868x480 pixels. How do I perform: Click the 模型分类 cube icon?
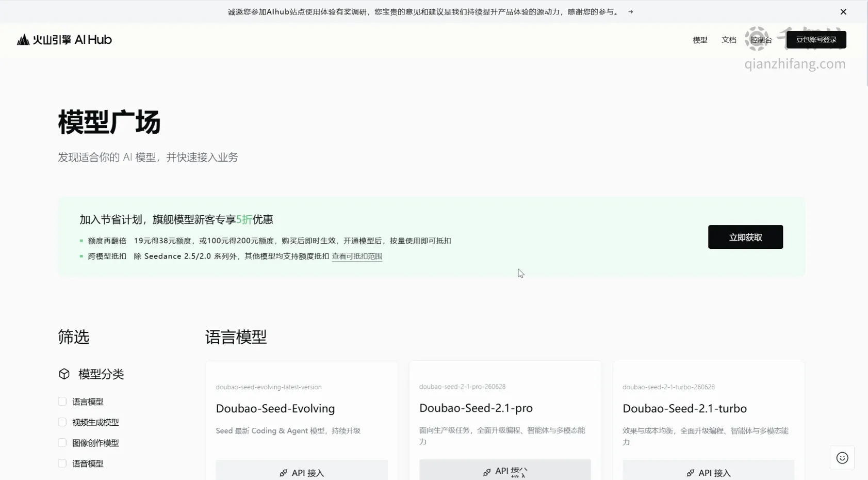click(64, 374)
